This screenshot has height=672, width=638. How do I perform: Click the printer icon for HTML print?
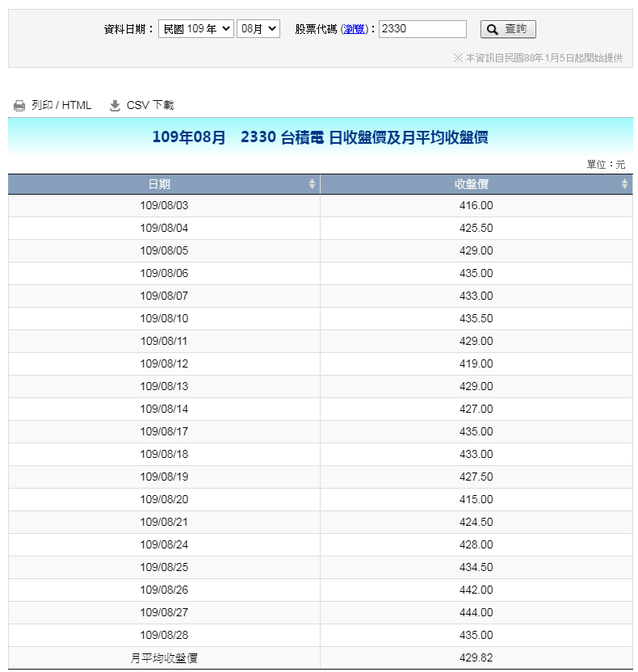tap(19, 106)
